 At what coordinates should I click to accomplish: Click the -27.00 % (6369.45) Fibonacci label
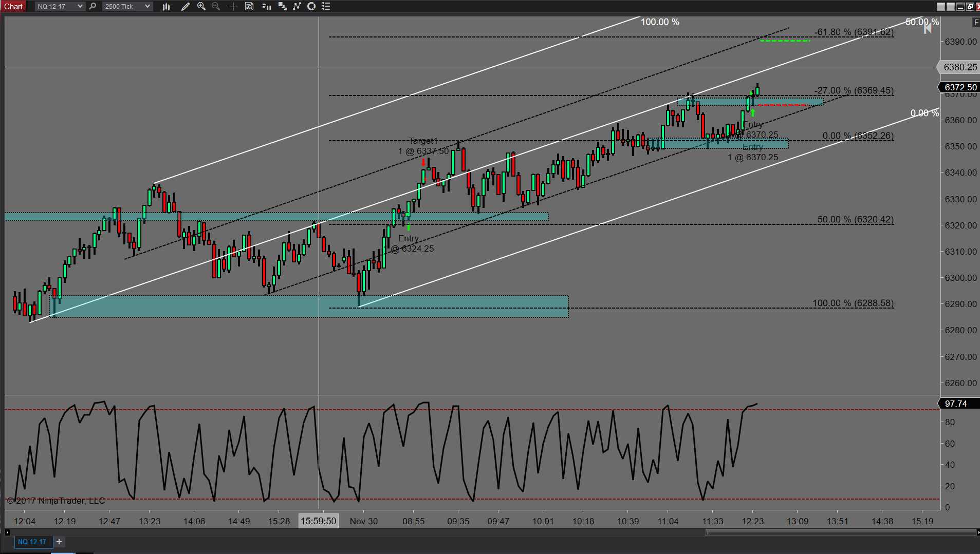pyautogui.click(x=854, y=90)
